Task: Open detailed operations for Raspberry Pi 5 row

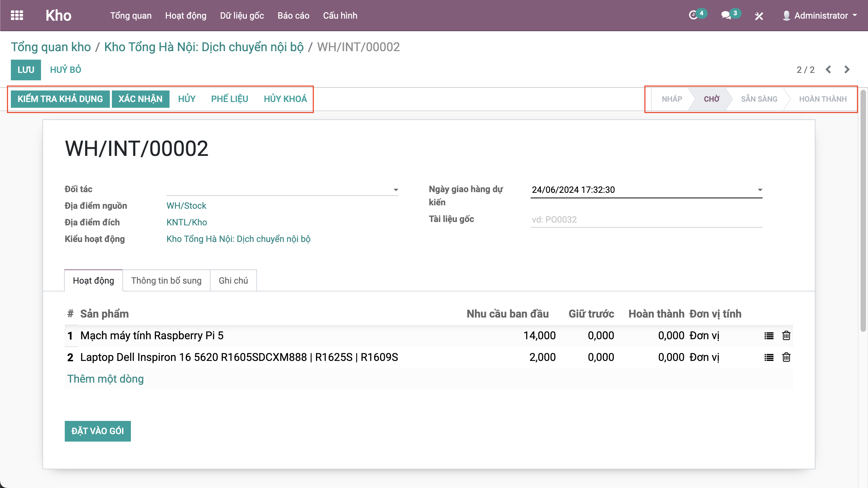Action: point(769,335)
